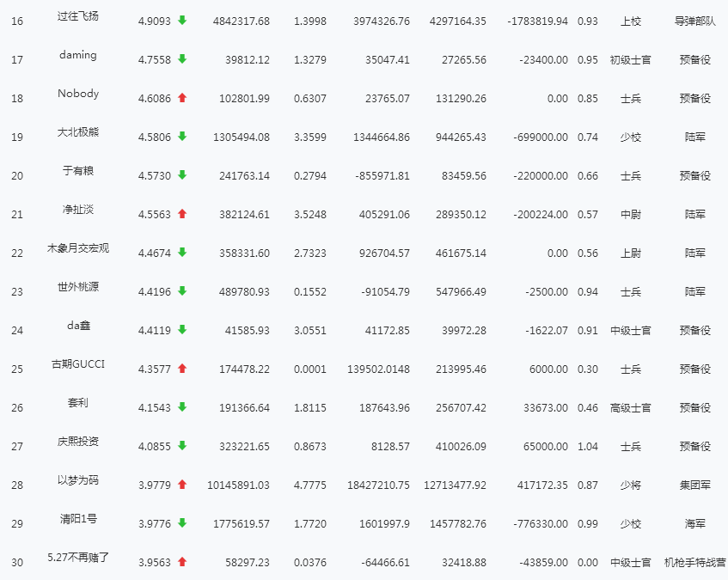Viewport: 728px width, 580px height.
Task: Click value 547966.49
Action: (461, 292)
